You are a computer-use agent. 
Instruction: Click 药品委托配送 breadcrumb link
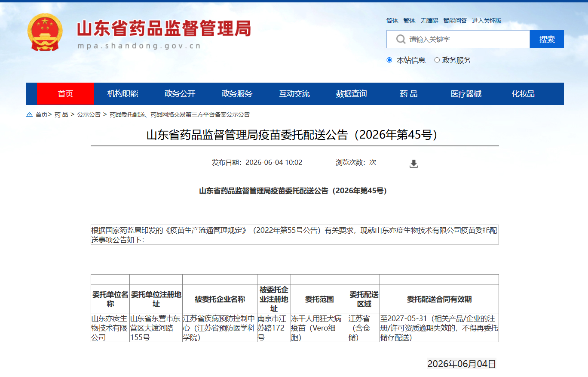[x=180, y=114]
